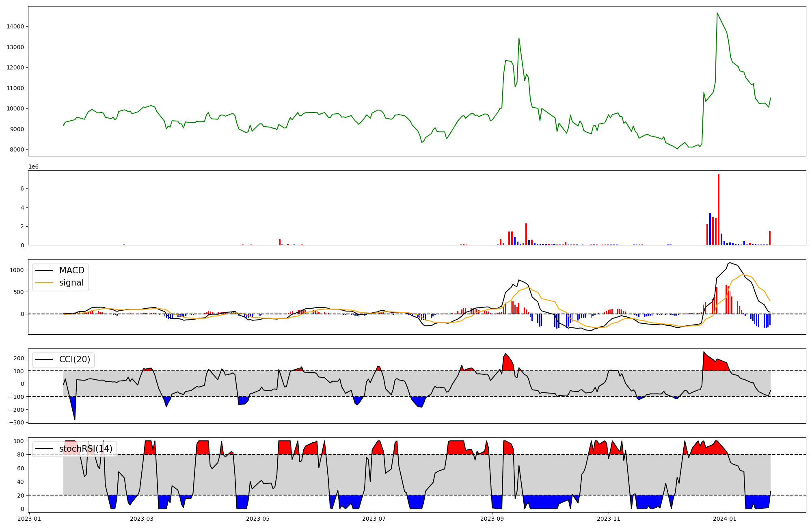Click the 2023-09 x-axis date label
The width and height of the screenshot is (812, 528).
click(492, 519)
